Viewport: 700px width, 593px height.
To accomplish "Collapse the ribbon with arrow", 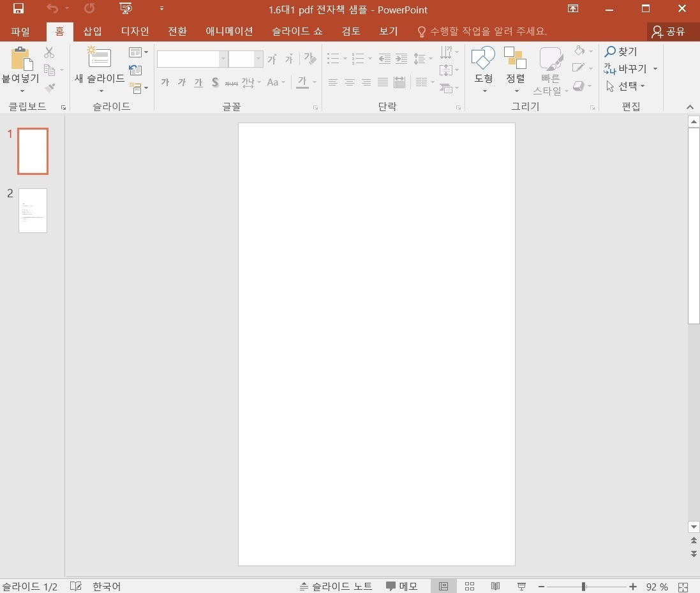I will pyautogui.click(x=690, y=107).
